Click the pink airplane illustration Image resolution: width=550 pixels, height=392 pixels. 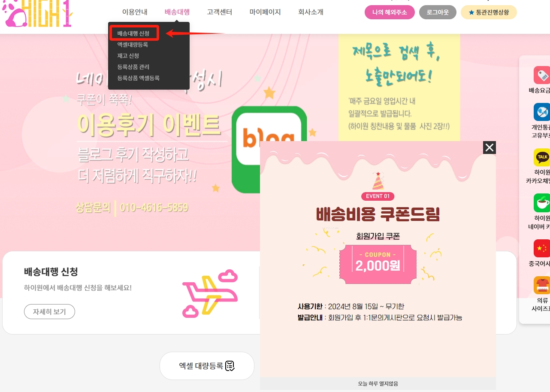point(210,293)
